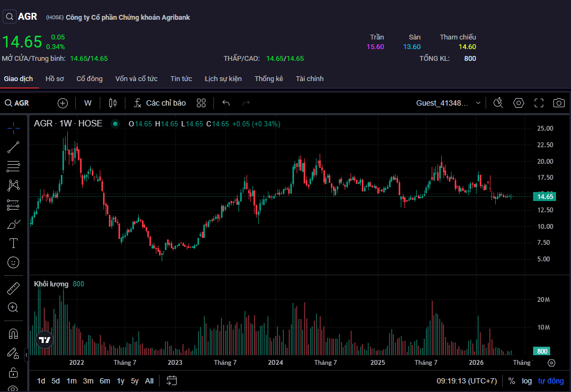Click the compare or add symbol plus icon
The width and height of the screenshot is (571, 392).
point(62,103)
